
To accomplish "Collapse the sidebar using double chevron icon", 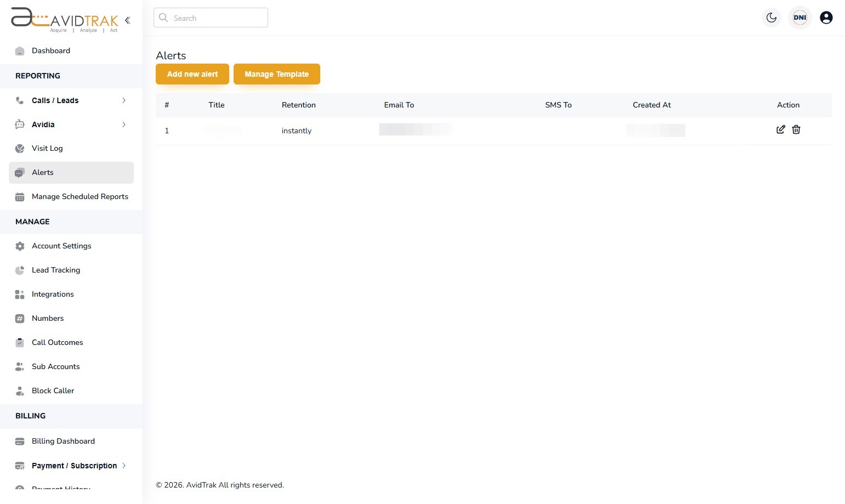I will pos(127,20).
